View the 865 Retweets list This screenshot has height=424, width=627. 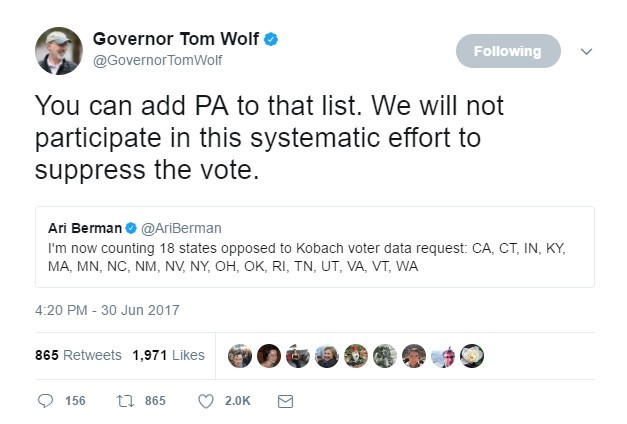tap(78, 355)
